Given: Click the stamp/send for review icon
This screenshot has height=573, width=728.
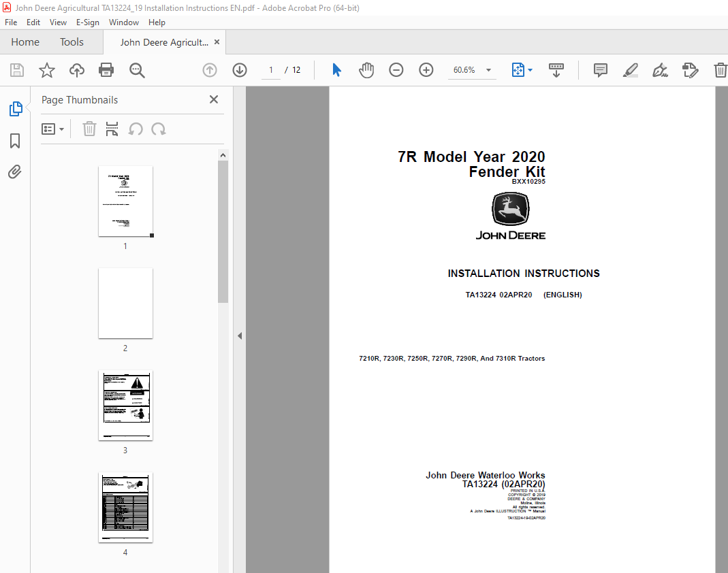Looking at the screenshot, I should click(690, 70).
